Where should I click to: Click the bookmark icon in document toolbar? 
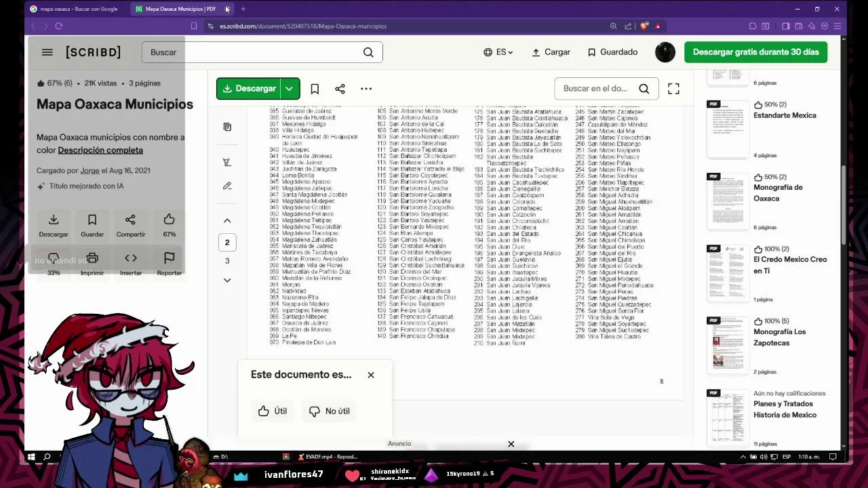click(x=315, y=89)
